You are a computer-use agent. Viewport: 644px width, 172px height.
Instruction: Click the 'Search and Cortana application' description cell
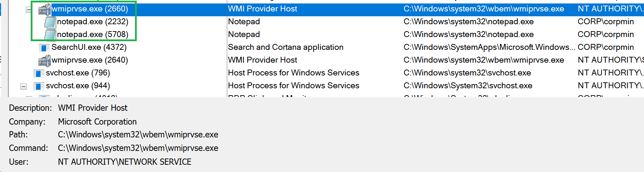tap(286, 47)
